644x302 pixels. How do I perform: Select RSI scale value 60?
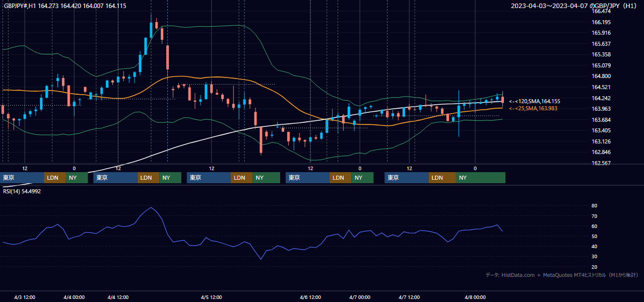pos(594,226)
